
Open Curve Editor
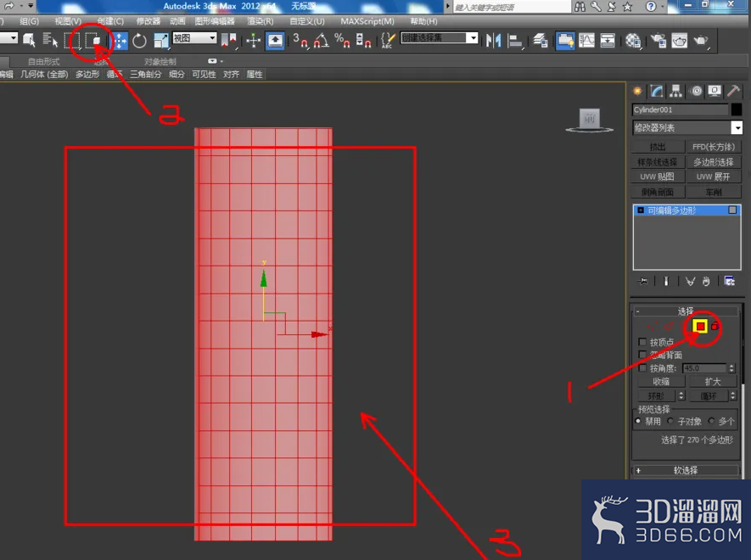(x=586, y=41)
